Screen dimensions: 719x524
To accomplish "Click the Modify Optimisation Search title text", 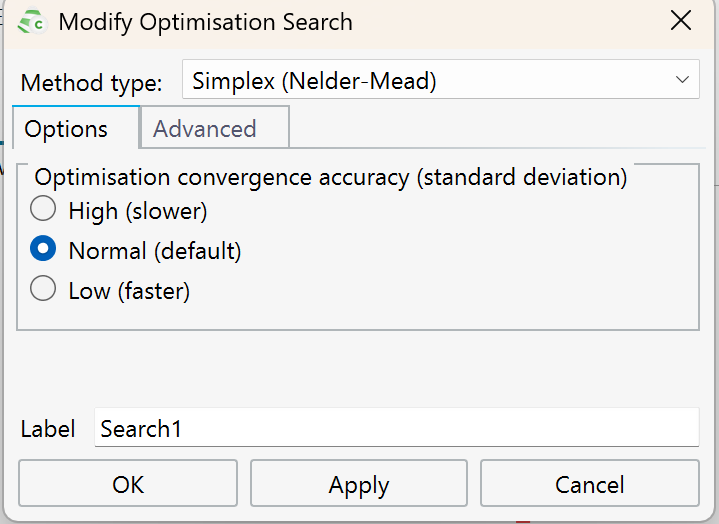I will point(205,22).
